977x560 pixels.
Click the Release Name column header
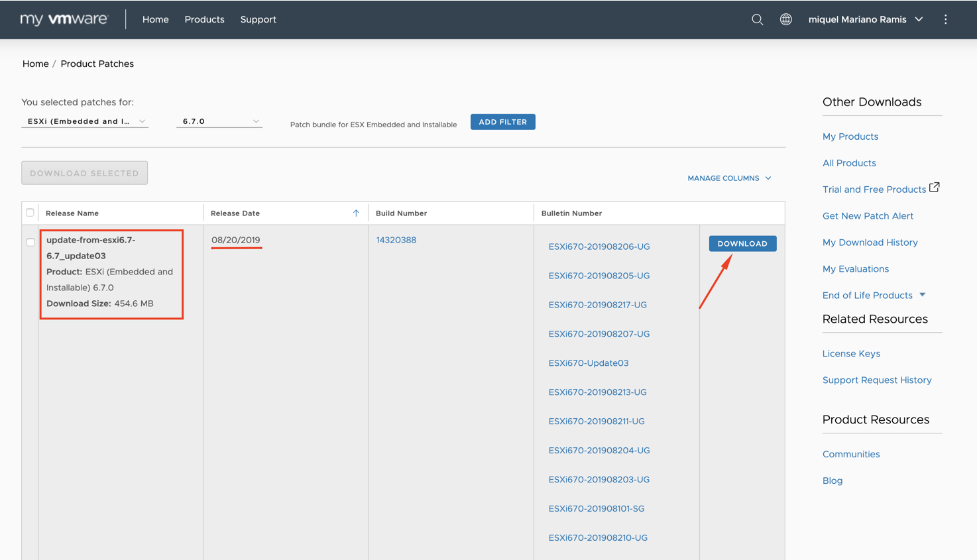[72, 213]
